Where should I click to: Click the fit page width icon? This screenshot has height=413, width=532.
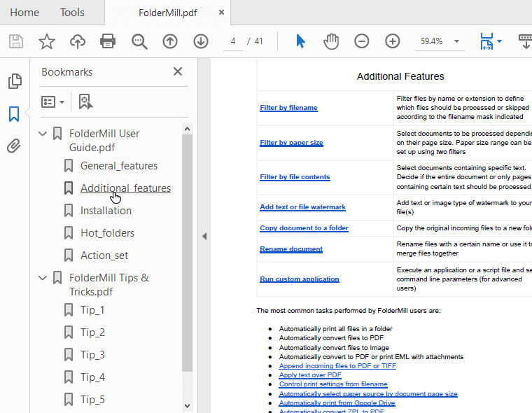click(x=487, y=41)
